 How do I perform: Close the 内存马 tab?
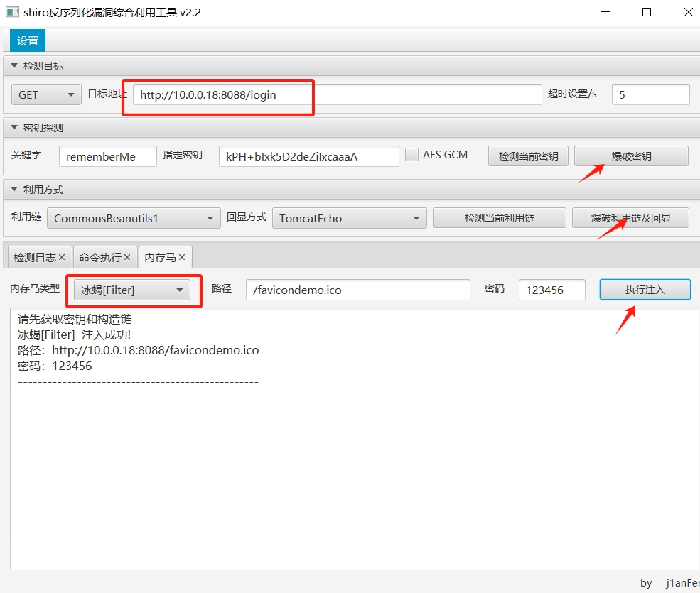point(182,257)
